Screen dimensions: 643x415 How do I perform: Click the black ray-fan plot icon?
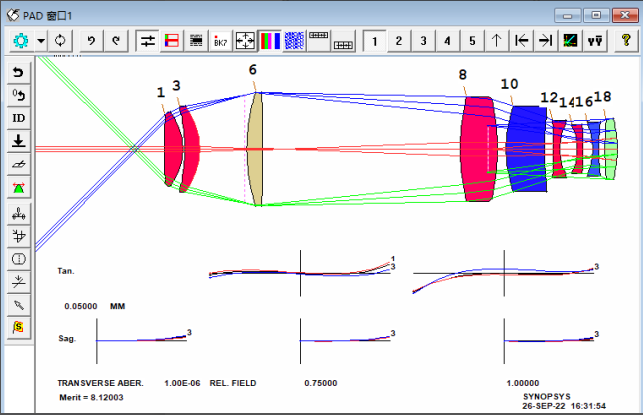coord(570,41)
